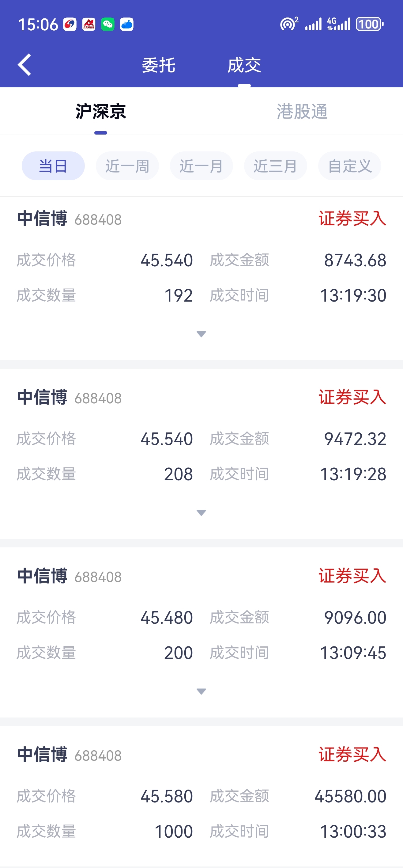This screenshot has height=868, width=403.
Task: Choose the 自定义 custom date range
Action: pos(349,166)
